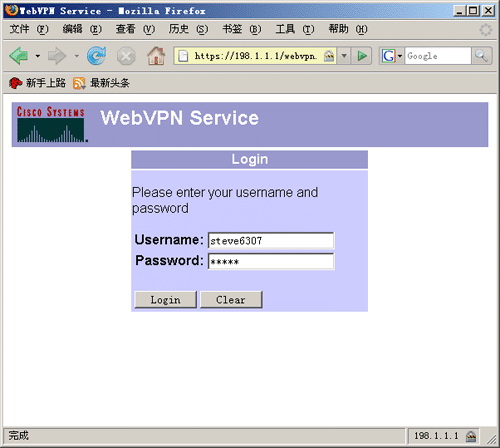Viewport: 500px width, 448px height.
Task: Click the Login button
Action: [165, 300]
